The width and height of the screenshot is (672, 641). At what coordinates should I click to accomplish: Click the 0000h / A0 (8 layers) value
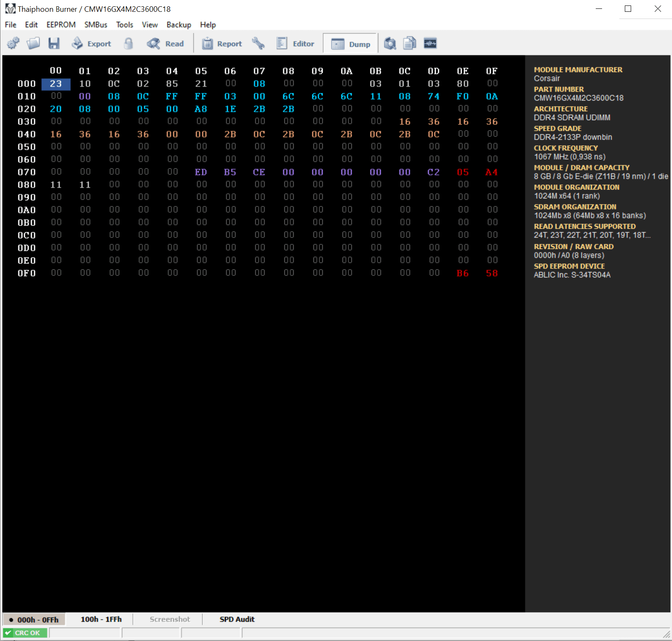pos(569,255)
